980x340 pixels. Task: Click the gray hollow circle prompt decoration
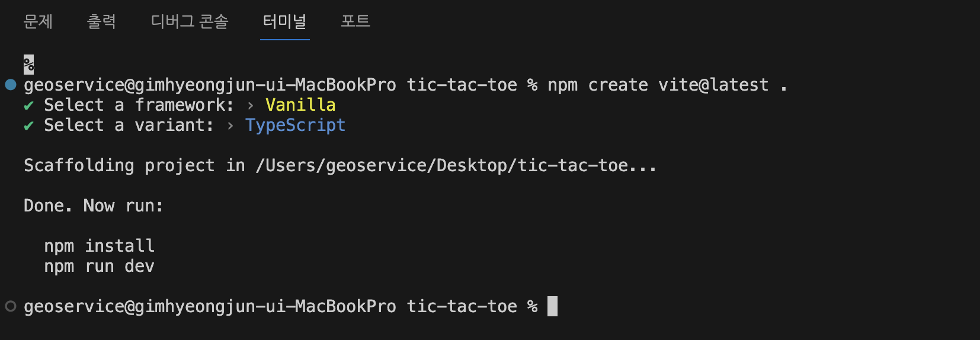tap(11, 306)
